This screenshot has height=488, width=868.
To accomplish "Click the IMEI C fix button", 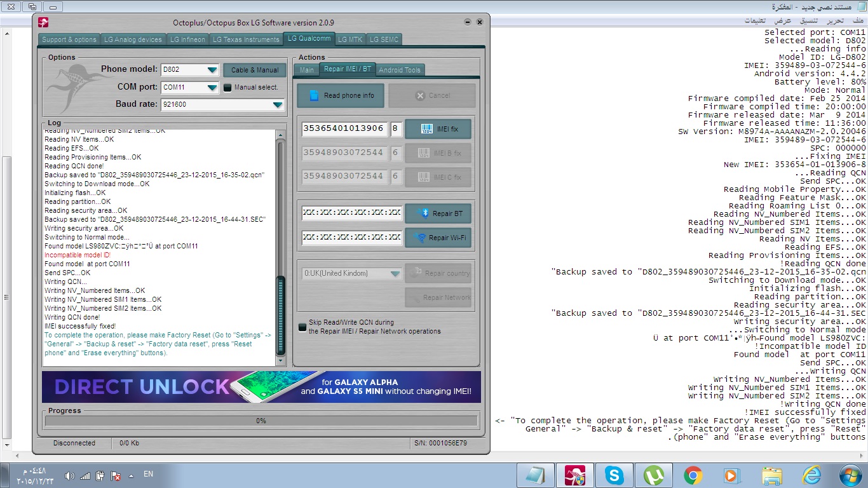I will click(x=438, y=177).
